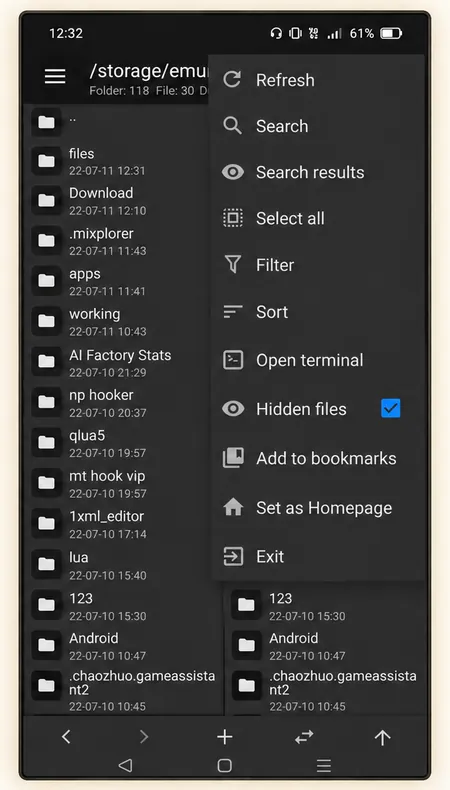Choose Refresh from the menu
Viewport: 450px width, 790px height.
coord(317,80)
